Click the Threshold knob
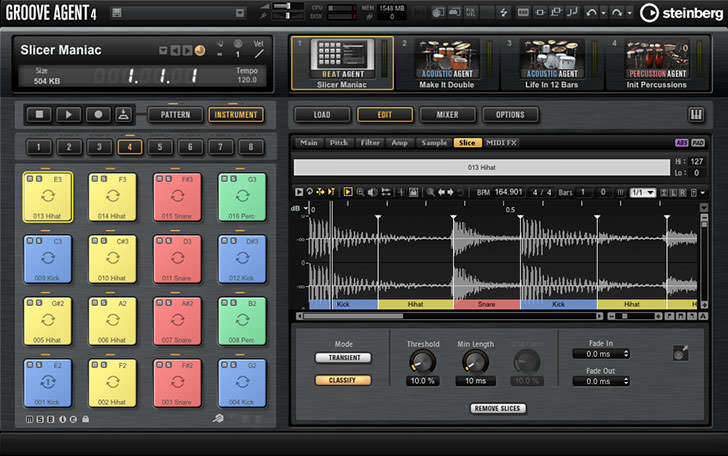 click(x=422, y=361)
